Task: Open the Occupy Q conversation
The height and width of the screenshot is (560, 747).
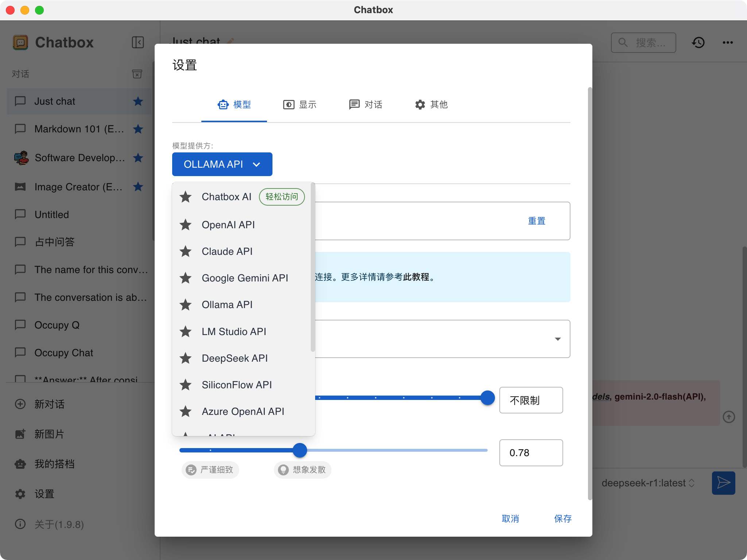Action: pyautogui.click(x=79, y=325)
